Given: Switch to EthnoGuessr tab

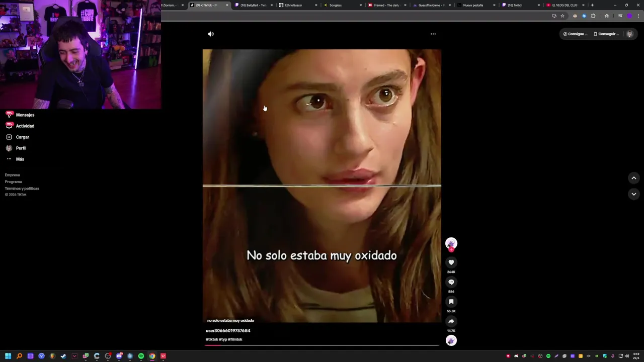Looking at the screenshot, I should (x=297, y=5).
